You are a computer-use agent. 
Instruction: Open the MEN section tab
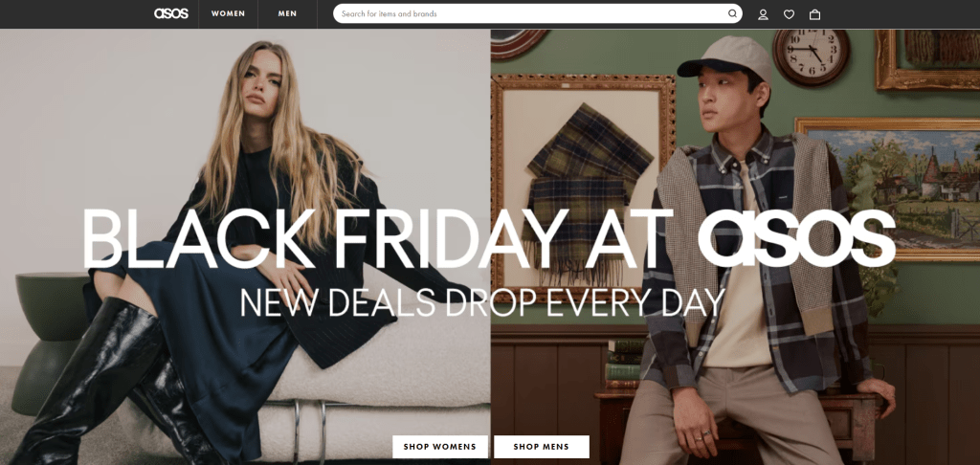tap(287, 13)
